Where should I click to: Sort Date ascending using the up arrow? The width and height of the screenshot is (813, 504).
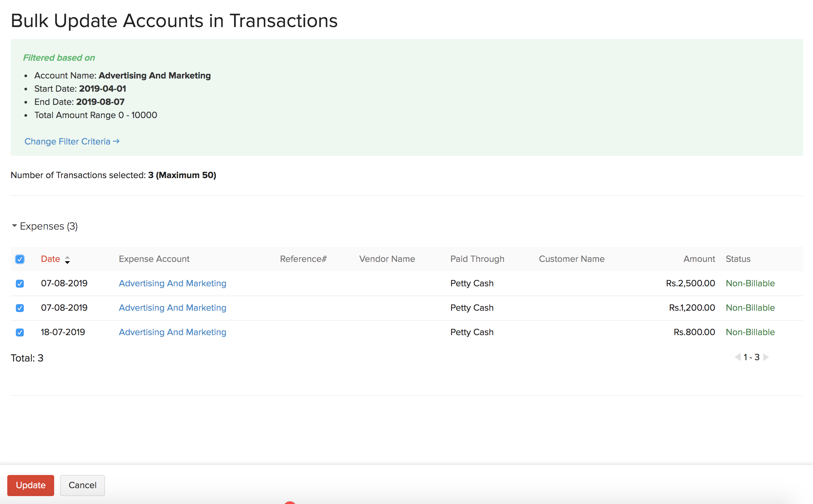pos(68,257)
